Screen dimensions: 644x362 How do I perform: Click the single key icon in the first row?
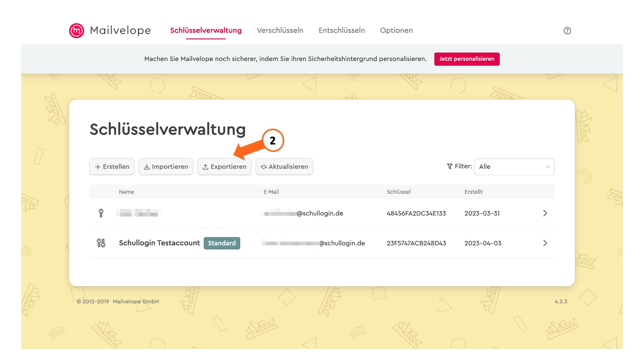(x=101, y=213)
